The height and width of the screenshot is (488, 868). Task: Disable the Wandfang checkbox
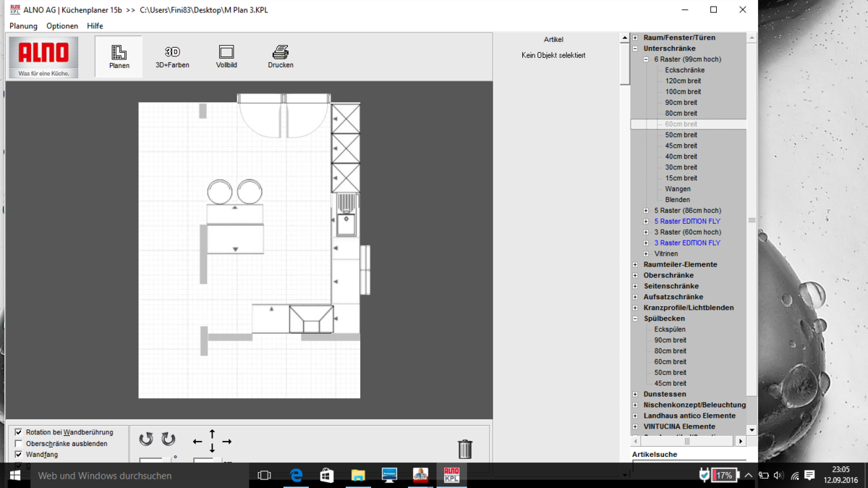(19, 455)
